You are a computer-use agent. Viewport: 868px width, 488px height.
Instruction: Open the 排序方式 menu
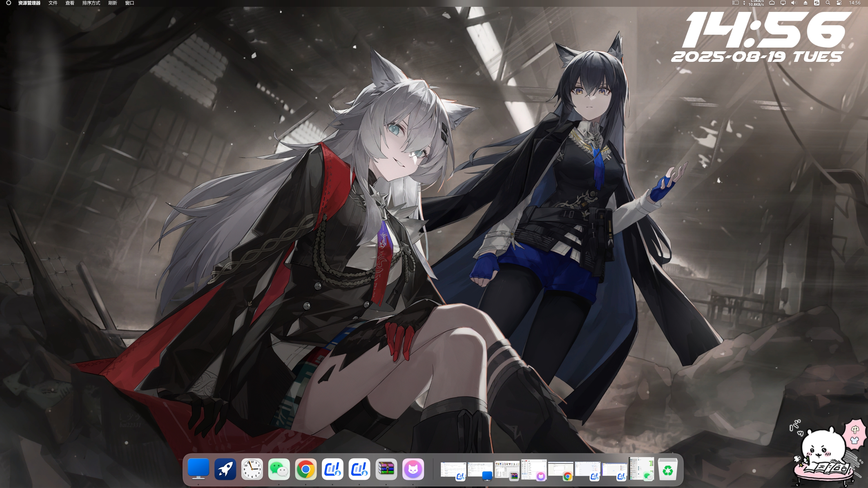[x=91, y=3]
